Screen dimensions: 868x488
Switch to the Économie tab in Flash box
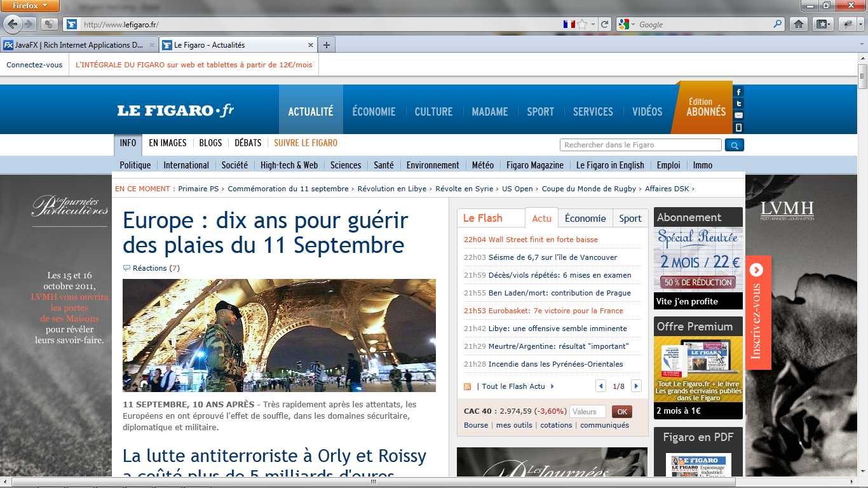click(x=585, y=218)
